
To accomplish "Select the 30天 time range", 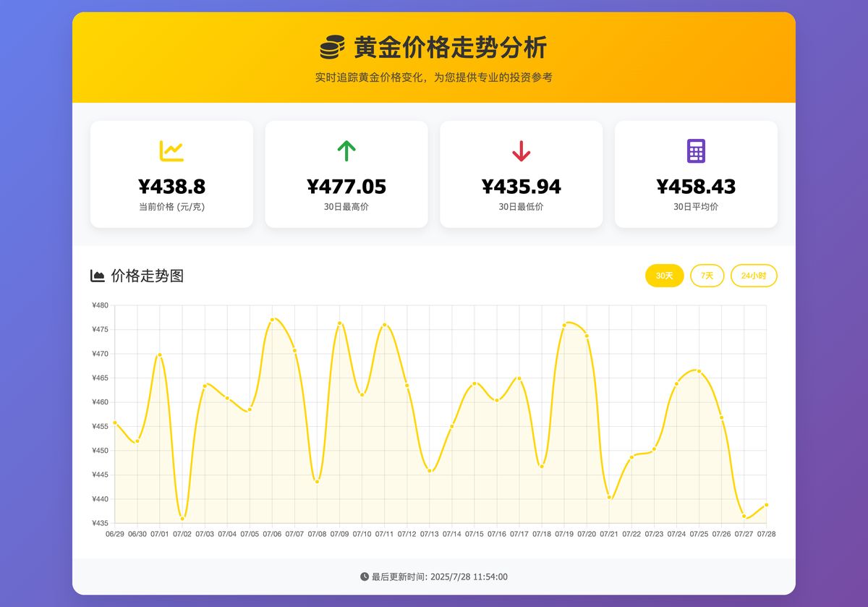I will coord(664,276).
